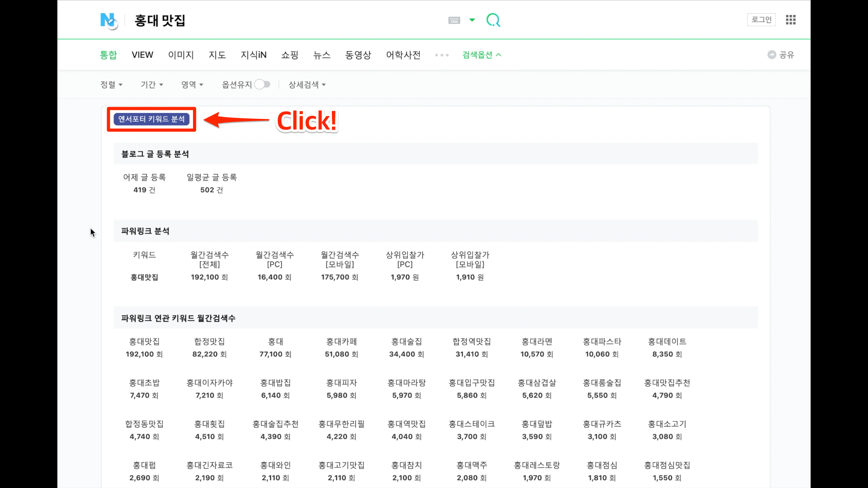The image size is (868, 488).
Task: Switch to the VIEW tab
Action: 142,55
